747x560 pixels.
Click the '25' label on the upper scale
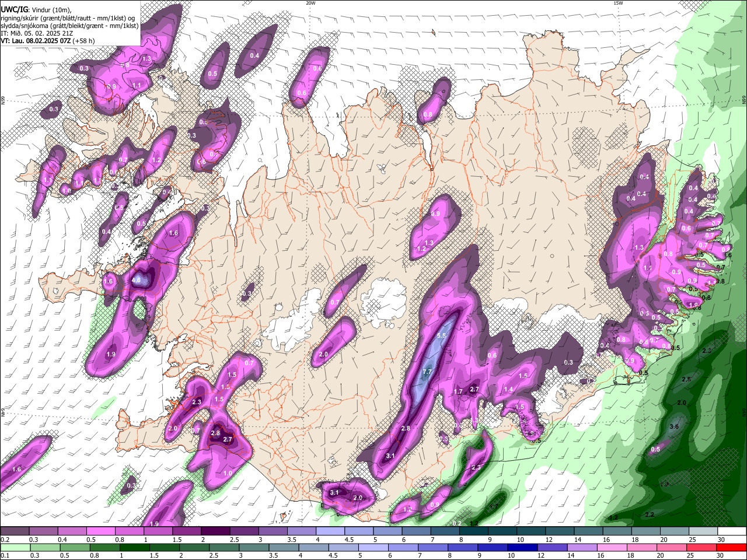click(692, 540)
